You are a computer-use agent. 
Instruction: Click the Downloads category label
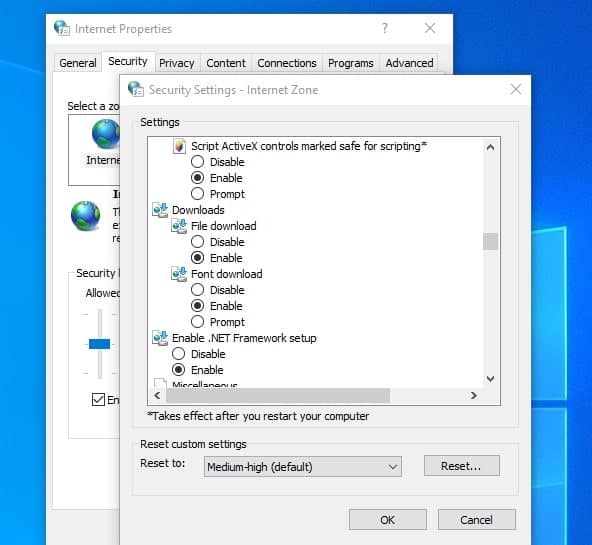tap(198, 210)
